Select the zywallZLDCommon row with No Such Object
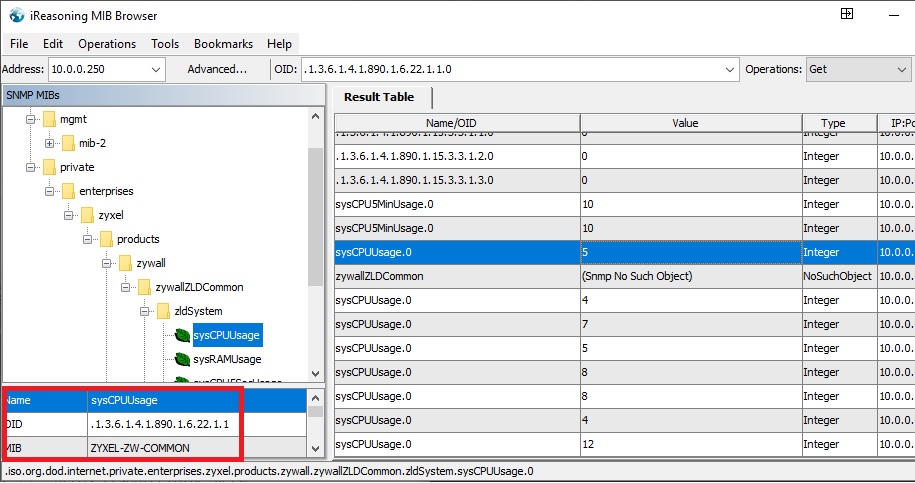The height and width of the screenshot is (483, 915). tap(624, 276)
